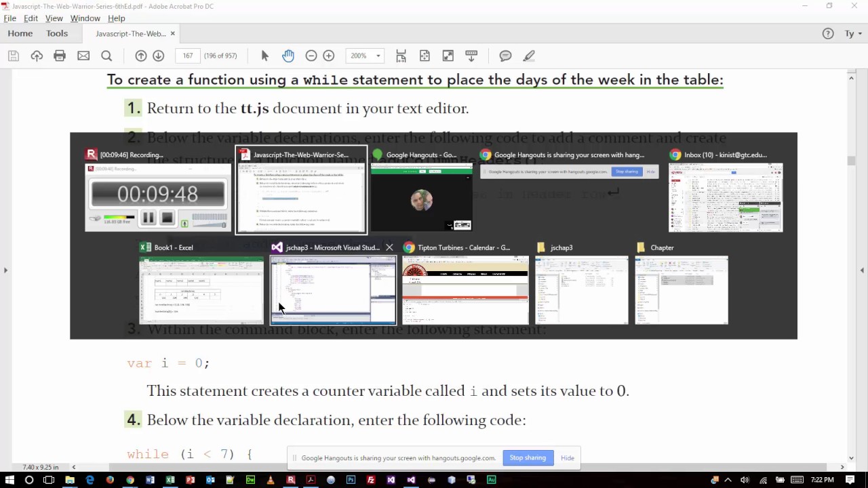868x488 pixels.
Task: Open Excel from the taskbar
Action: [x=170, y=480]
